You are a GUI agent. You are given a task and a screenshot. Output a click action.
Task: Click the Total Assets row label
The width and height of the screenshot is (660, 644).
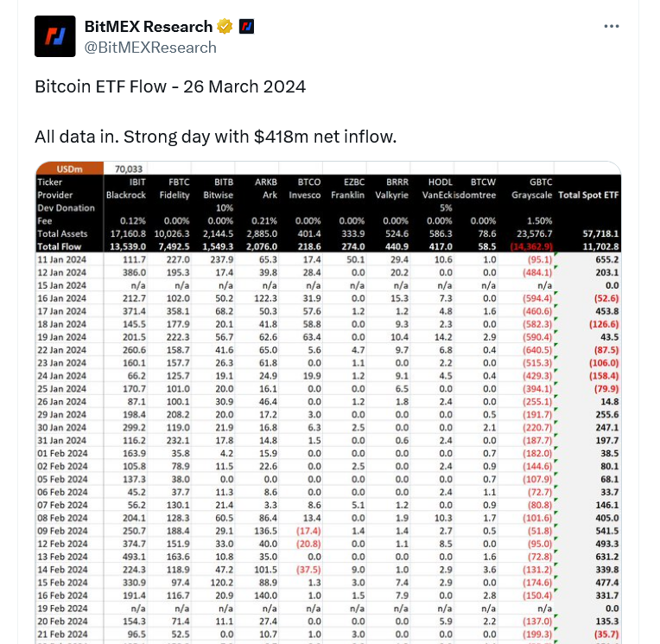pyautogui.click(x=62, y=233)
